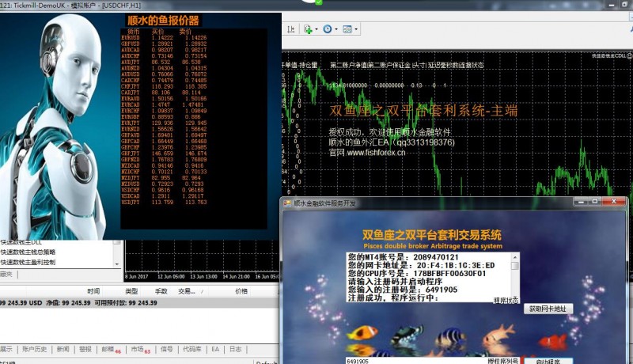Screen dimensions: 633x364
Task: Click the GBPUSD row in the quote panel
Action: pos(164,44)
